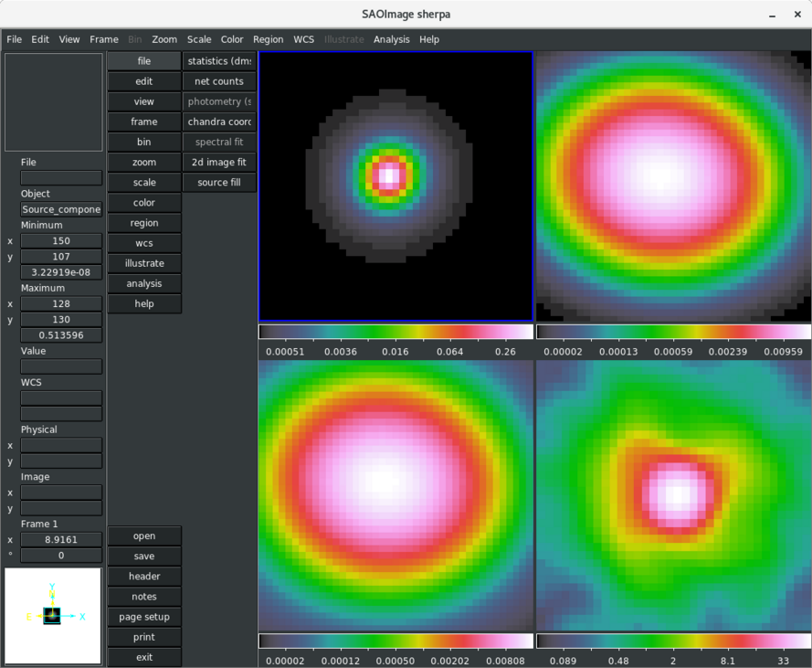Click the "region" toolbar button
This screenshot has height=668, width=812.
coord(143,222)
